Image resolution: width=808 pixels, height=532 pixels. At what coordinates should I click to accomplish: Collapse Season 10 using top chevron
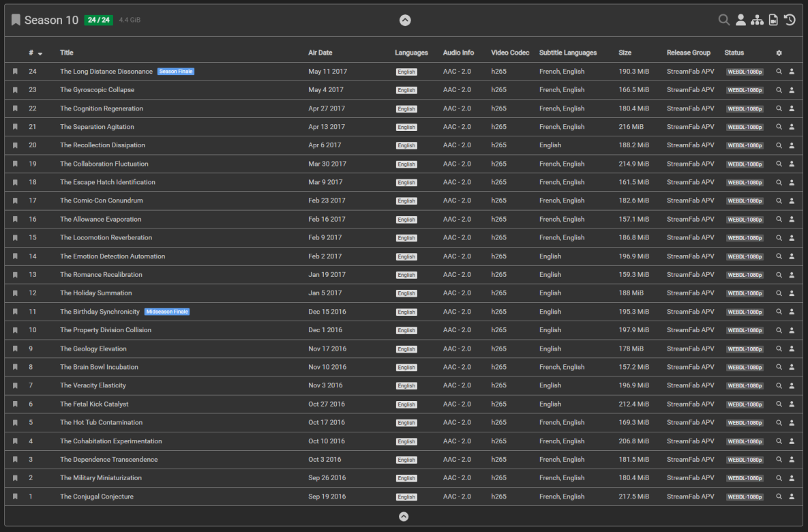[x=405, y=20]
